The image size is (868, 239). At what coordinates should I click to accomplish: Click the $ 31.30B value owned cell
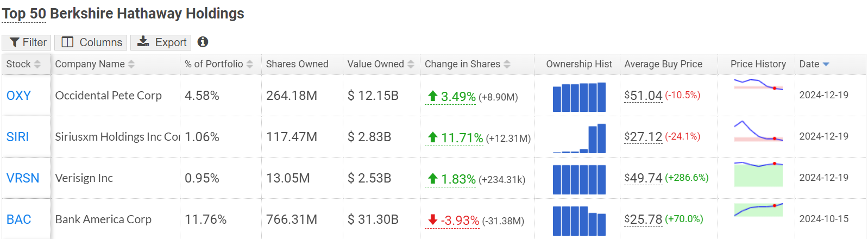click(x=373, y=219)
